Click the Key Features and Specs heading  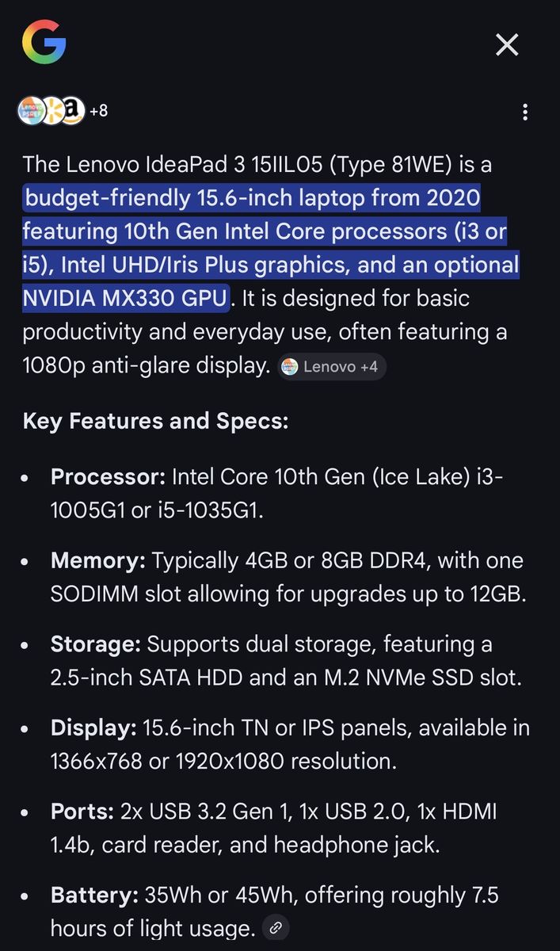tap(155, 421)
